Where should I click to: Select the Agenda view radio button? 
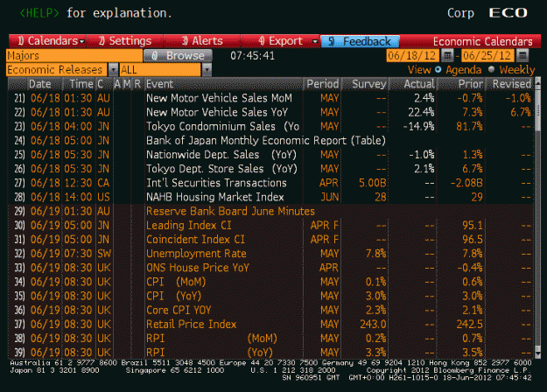click(x=438, y=69)
